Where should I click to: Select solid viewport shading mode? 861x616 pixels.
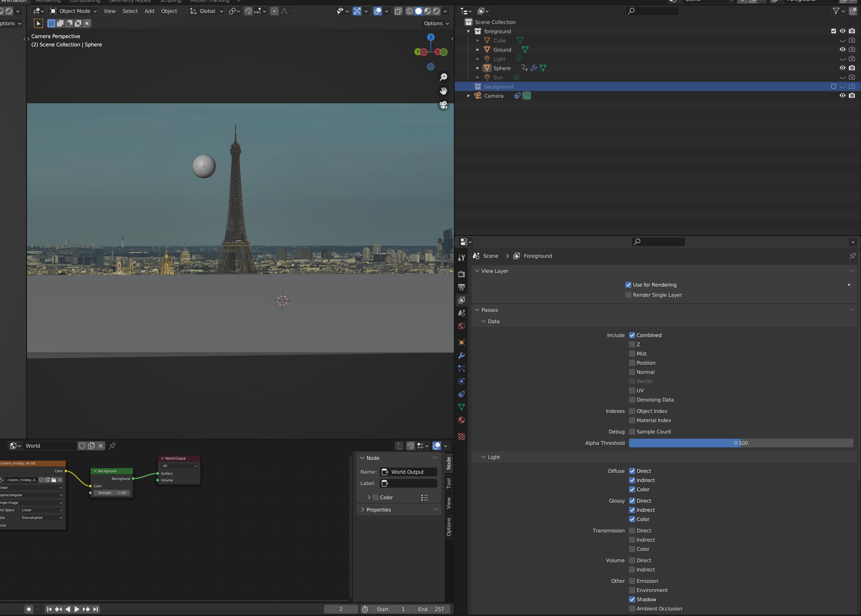pos(419,11)
